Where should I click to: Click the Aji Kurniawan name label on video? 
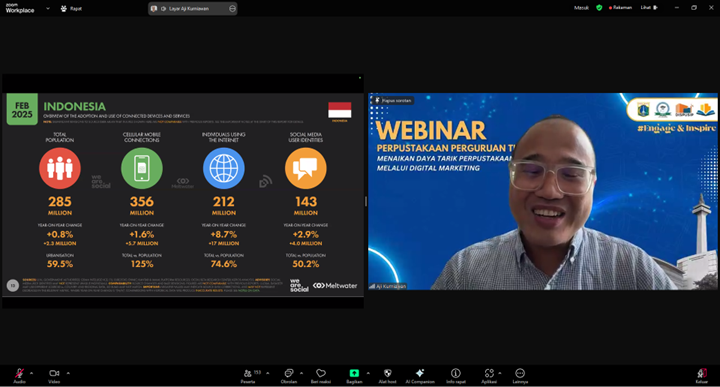click(388, 286)
